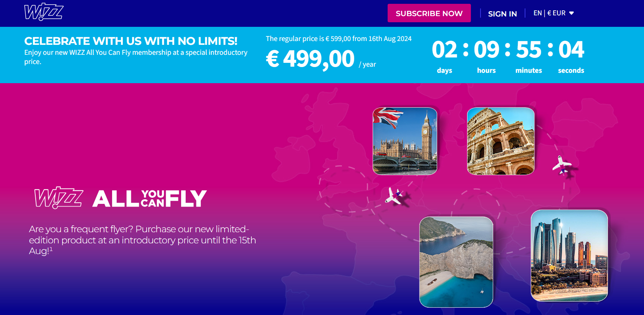The height and width of the screenshot is (315, 644).
Task: Click the countdown hours number 09
Action: point(487,50)
